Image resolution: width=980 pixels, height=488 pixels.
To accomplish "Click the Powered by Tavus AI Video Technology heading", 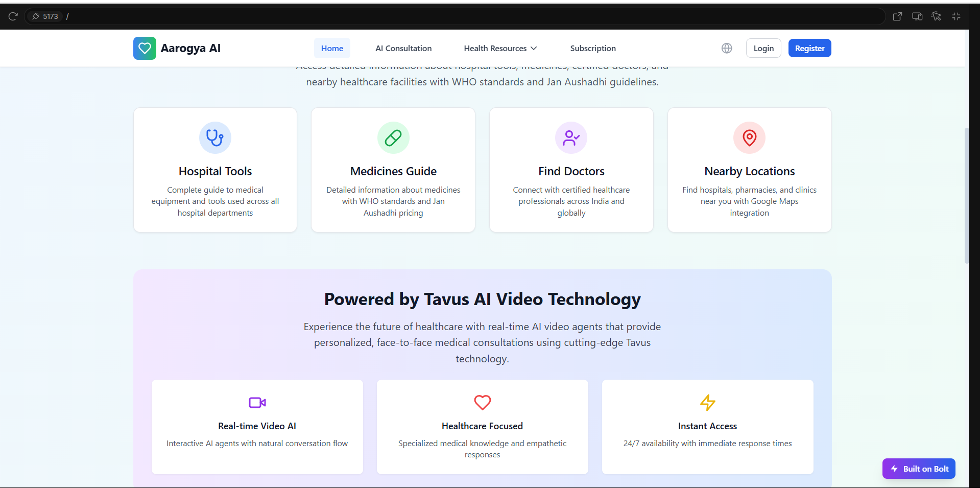I will (483, 299).
